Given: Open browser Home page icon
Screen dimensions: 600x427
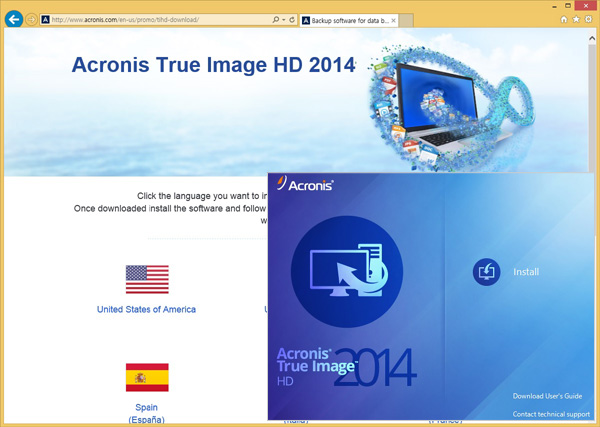Looking at the screenshot, I should 564,20.
